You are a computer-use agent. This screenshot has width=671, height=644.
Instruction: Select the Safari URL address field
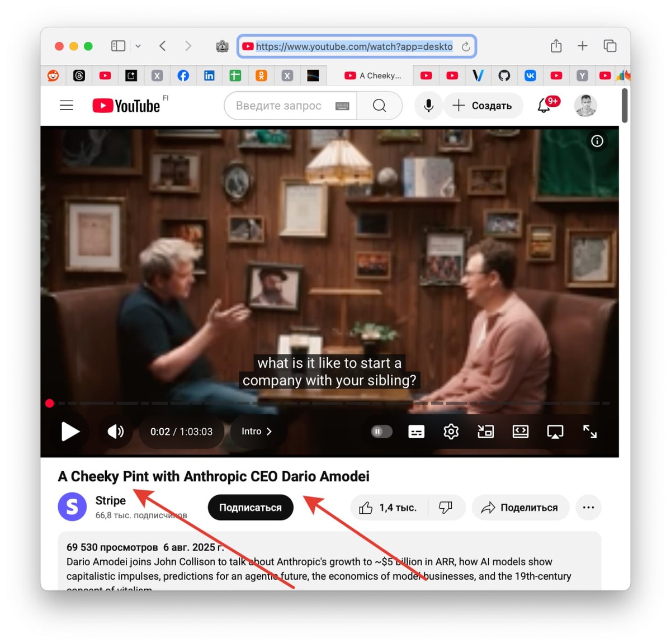click(357, 46)
